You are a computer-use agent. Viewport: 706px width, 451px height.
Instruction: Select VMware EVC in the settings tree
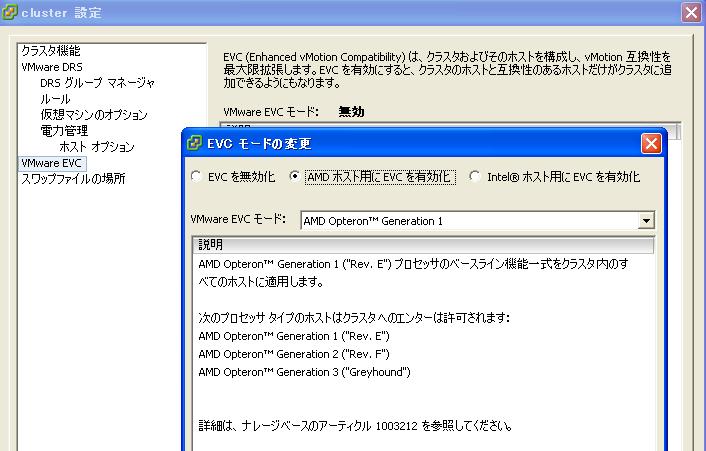(51, 163)
